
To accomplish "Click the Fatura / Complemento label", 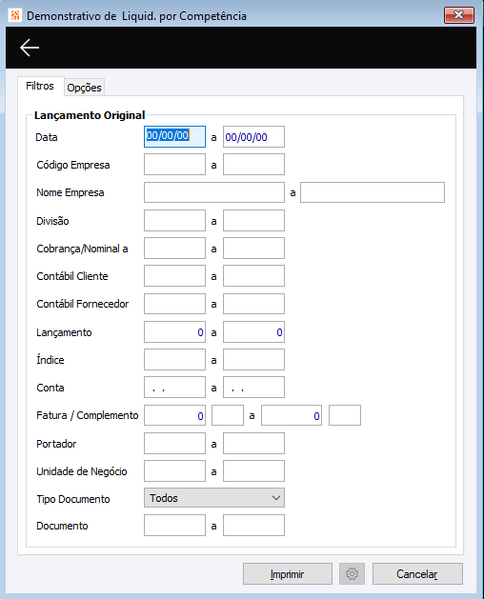I will coord(87,415).
